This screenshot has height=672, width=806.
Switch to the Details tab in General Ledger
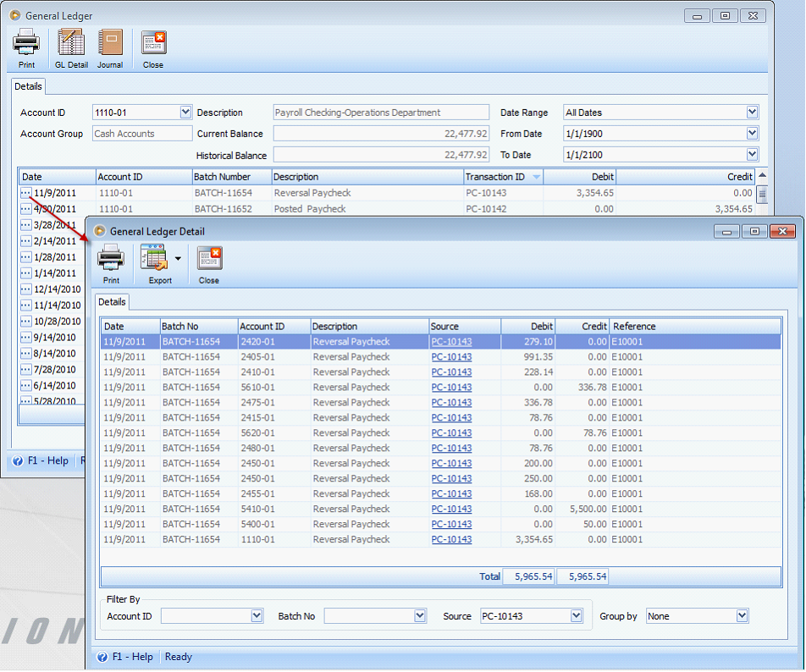(x=28, y=85)
